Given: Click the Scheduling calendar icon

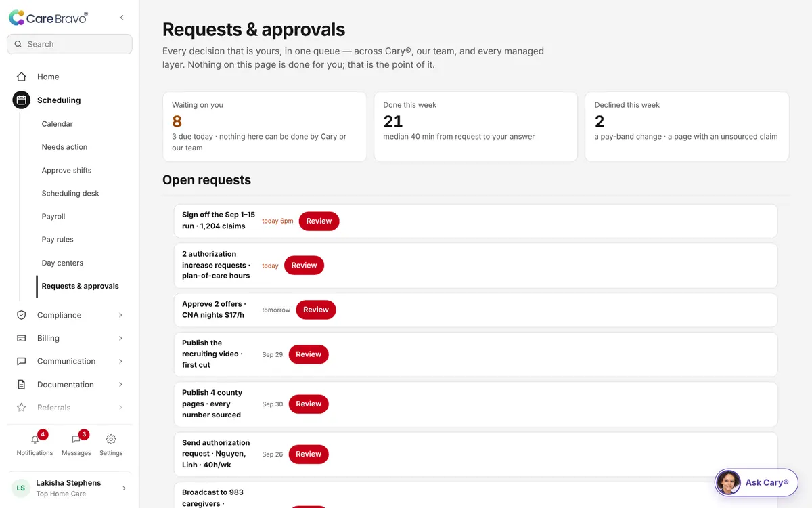Looking at the screenshot, I should coord(22,100).
